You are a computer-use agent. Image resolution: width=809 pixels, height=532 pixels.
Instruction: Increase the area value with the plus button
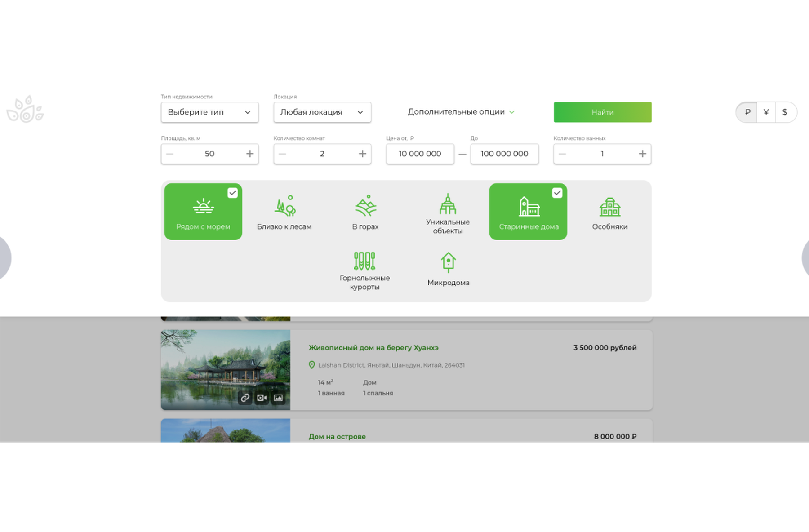[250, 154]
